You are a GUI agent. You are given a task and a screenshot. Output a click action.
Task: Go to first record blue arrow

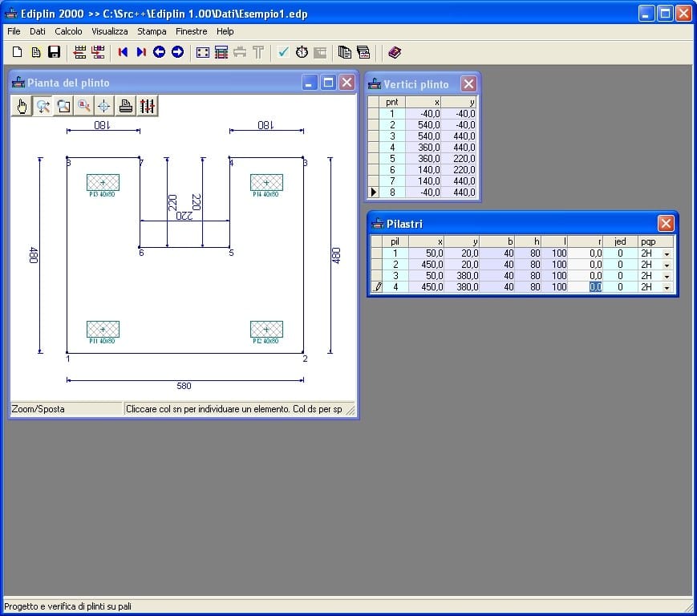tap(123, 52)
